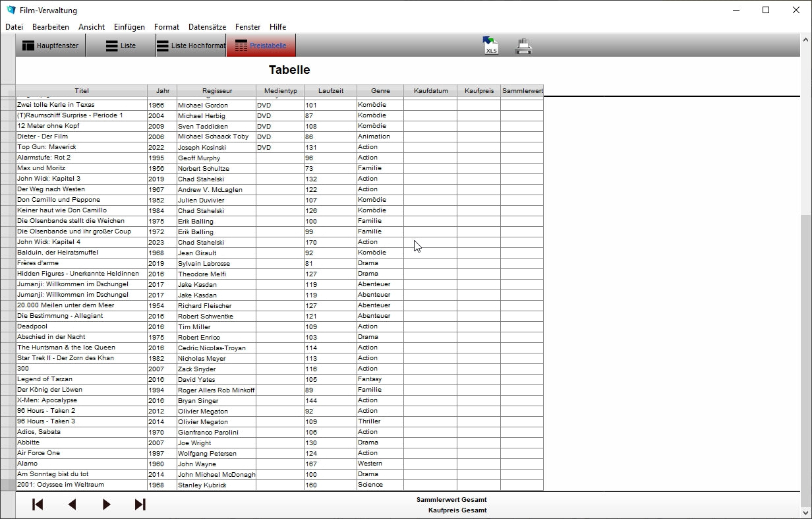Click the Kaufpreis column header

(478, 91)
